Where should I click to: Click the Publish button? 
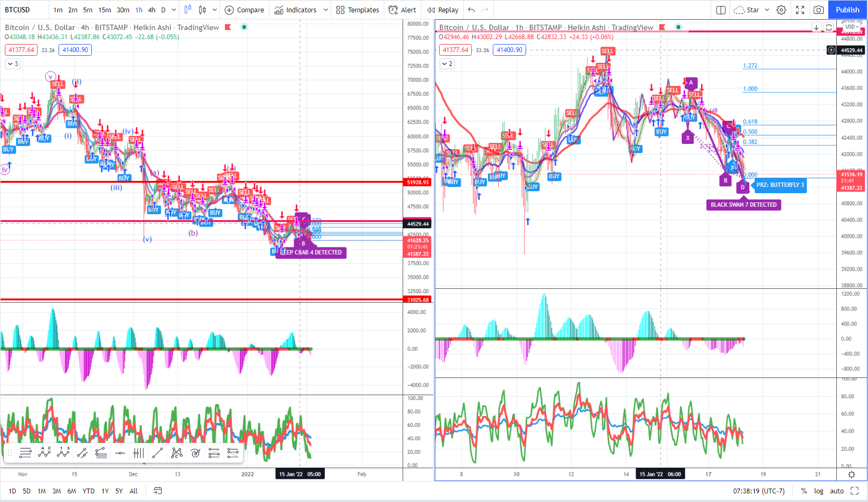coord(848,10)
